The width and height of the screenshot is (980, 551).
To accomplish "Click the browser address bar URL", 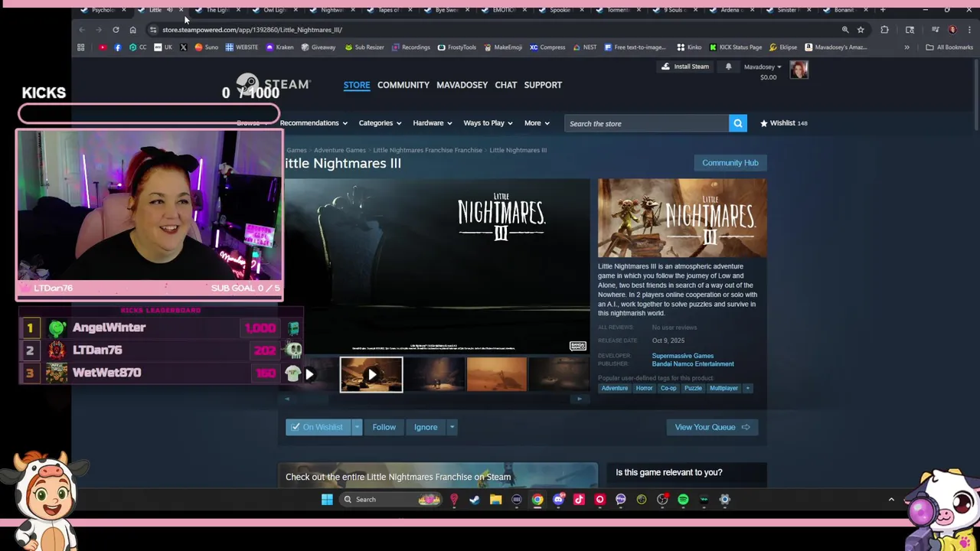I will pyautogui.click(x=252, y=30).
